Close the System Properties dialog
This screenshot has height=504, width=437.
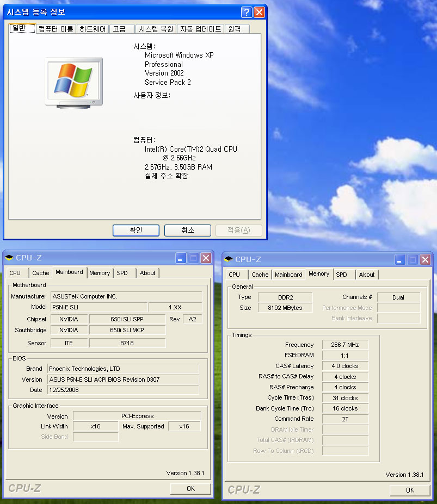point(260,12)
